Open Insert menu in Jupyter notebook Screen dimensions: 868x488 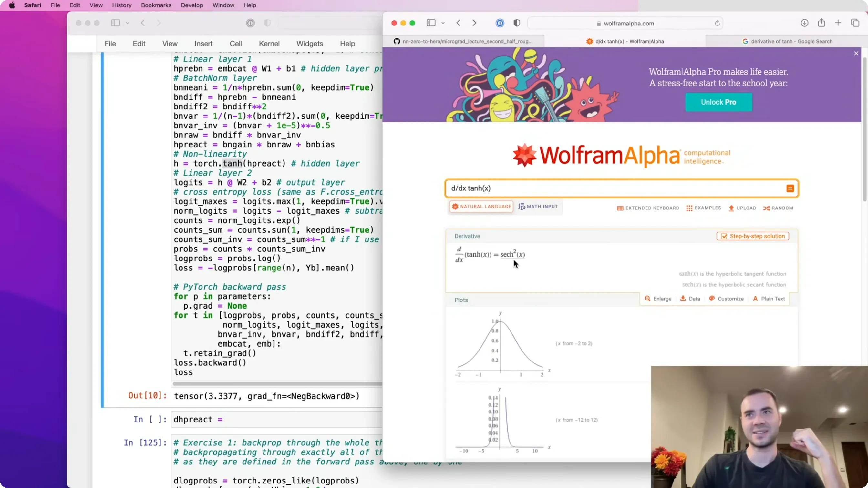203,44
